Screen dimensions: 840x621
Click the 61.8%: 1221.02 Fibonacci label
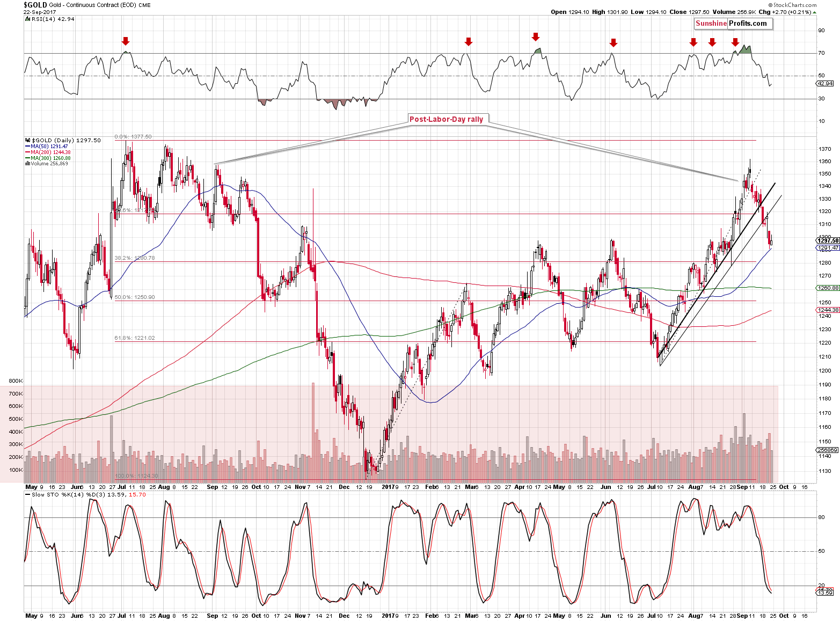[x=135, y=338]
